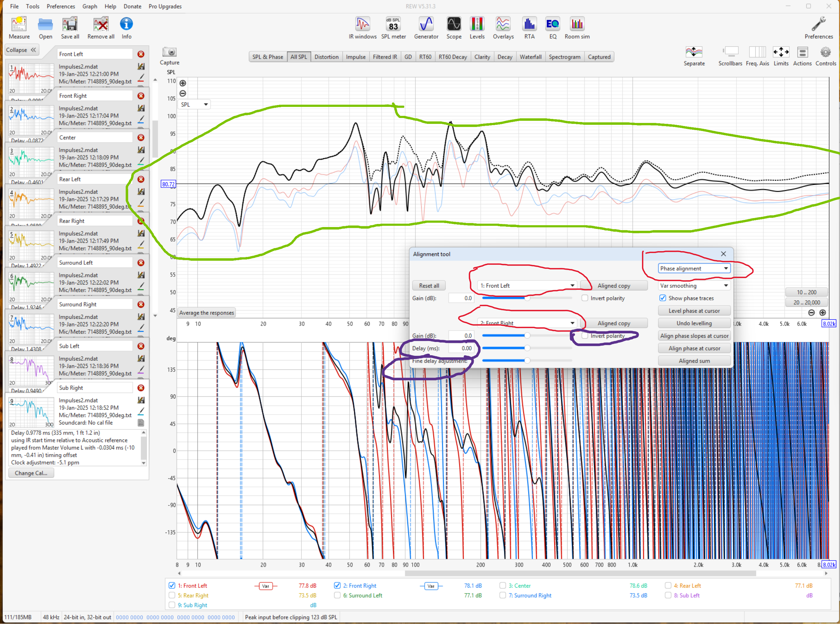Open the File menu

coord(14,6)
